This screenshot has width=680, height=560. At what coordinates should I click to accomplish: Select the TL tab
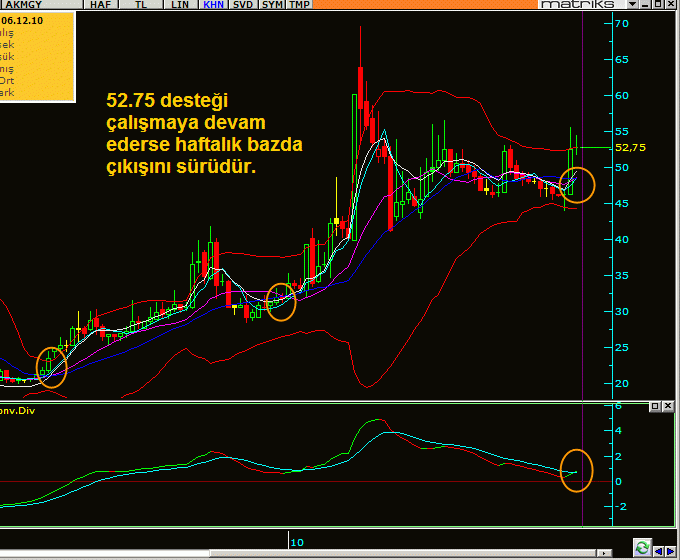click(141, 5)
